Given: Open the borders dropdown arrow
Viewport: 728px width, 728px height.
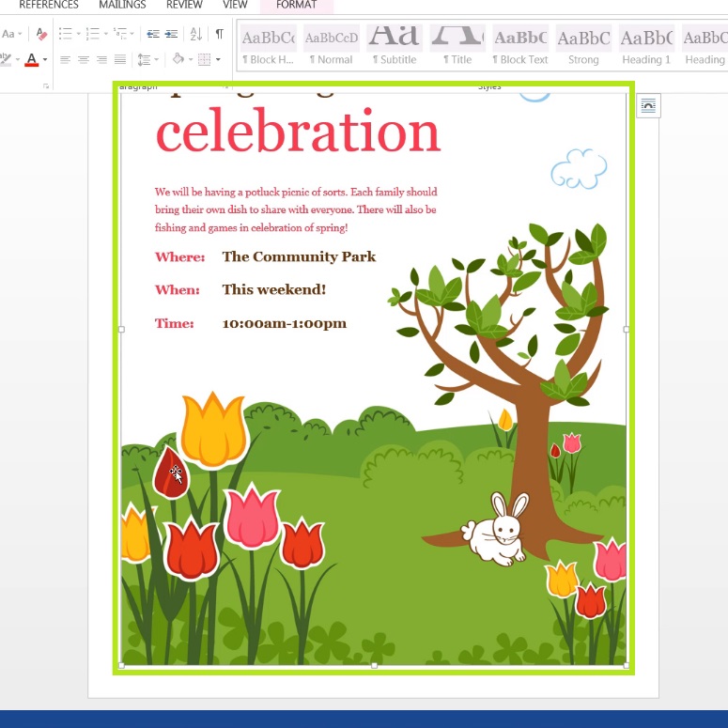Looking at the screenshot, I should coord(218,59).
